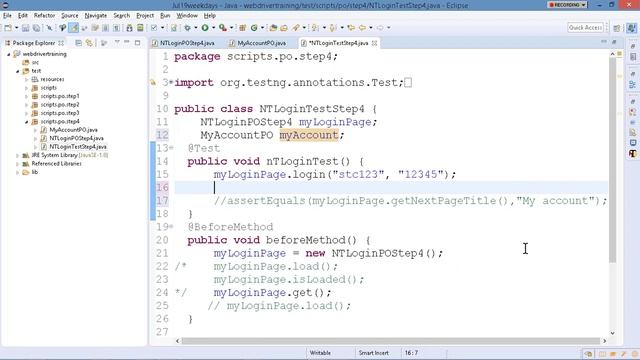
Task: Expand Referenced Libraries node
Action: (18, 164)
